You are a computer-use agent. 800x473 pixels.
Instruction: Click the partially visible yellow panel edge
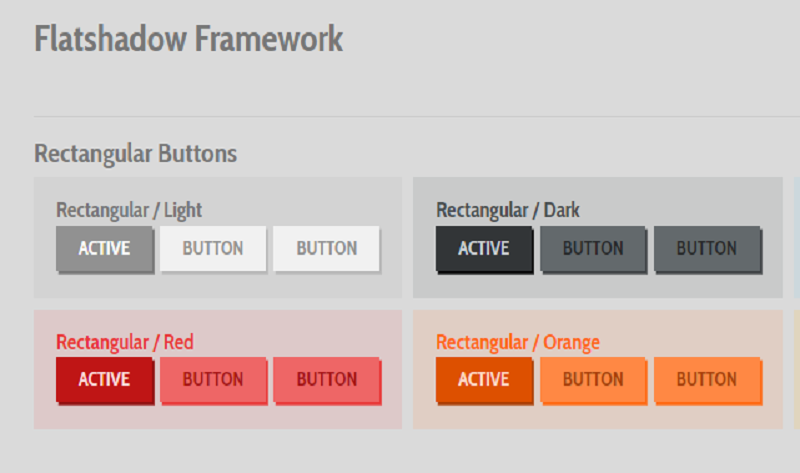pyautogui.click(x=796, y=368)
